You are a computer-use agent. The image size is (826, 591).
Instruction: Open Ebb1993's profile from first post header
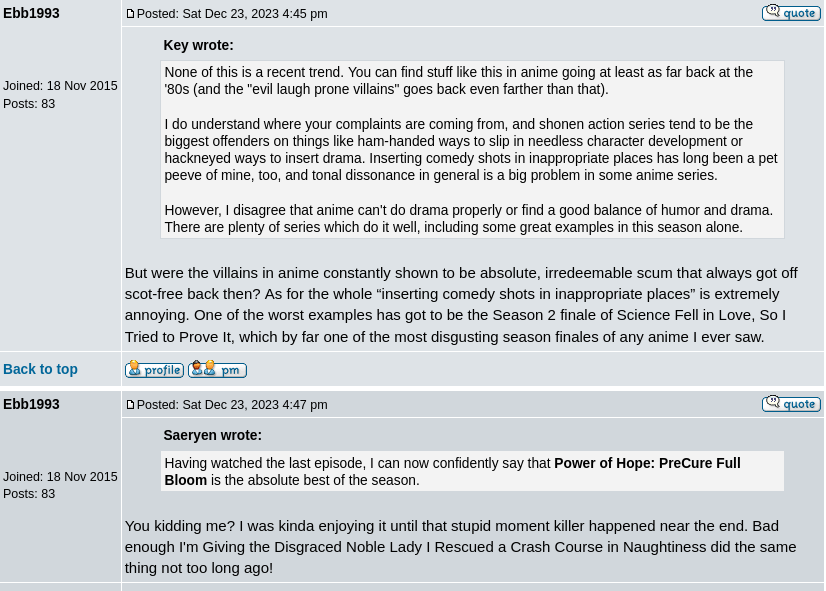click(31, 13)
